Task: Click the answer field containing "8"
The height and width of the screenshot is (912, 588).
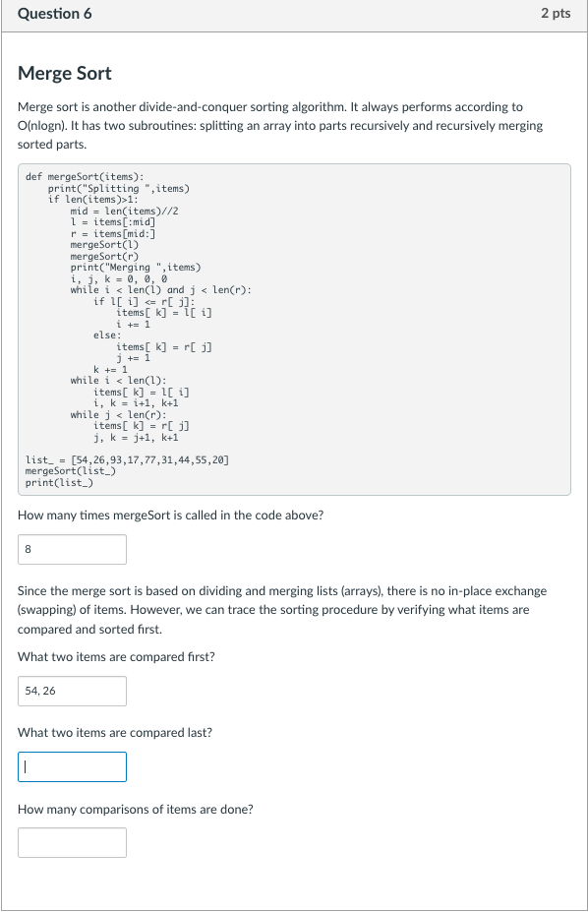Action: 71,549
